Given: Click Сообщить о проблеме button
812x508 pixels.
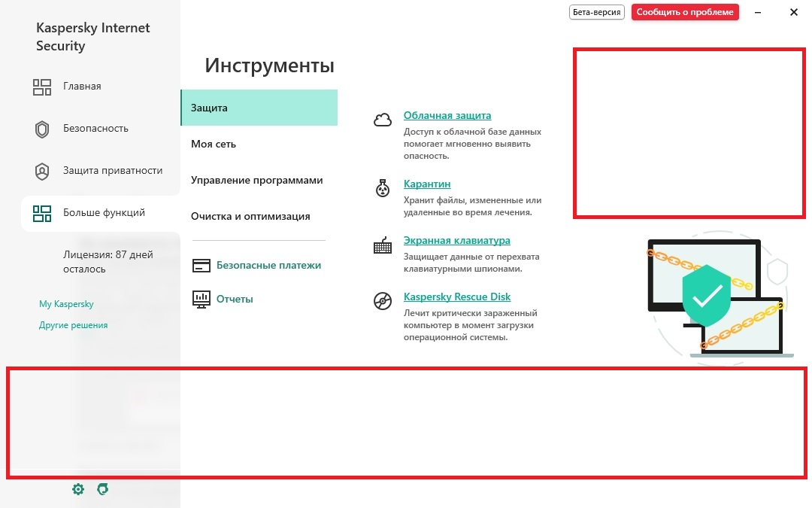Looking at the screenshot, I should (685, 12).
